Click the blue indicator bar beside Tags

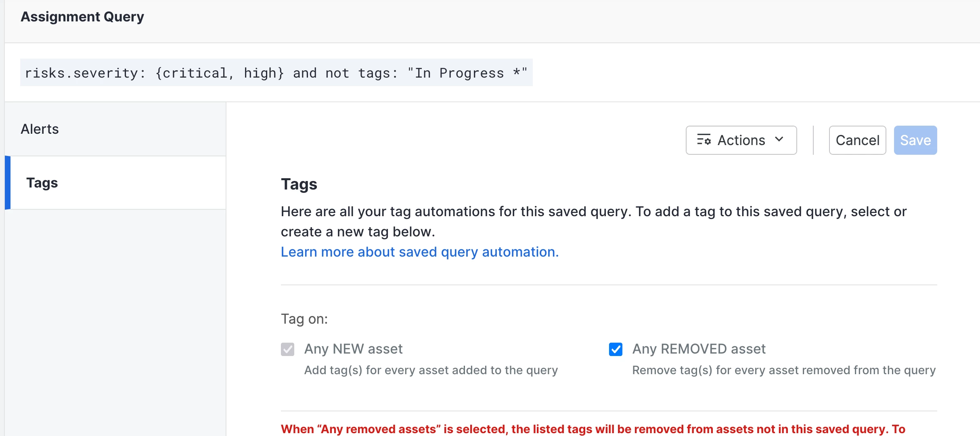click(7, 183)
